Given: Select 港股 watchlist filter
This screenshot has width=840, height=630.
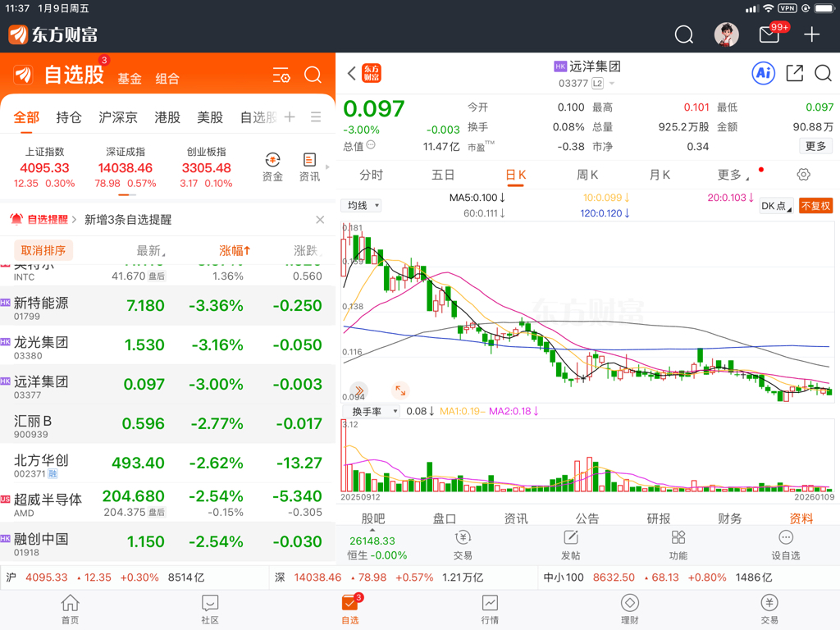Looking at the screenshot, I should (x=167, y=117).
